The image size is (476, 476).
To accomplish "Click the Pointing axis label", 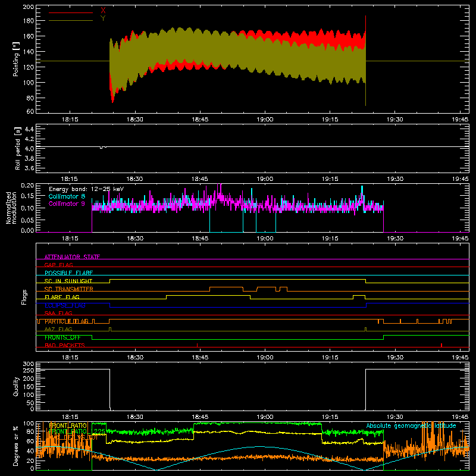I will coord(16,59).
